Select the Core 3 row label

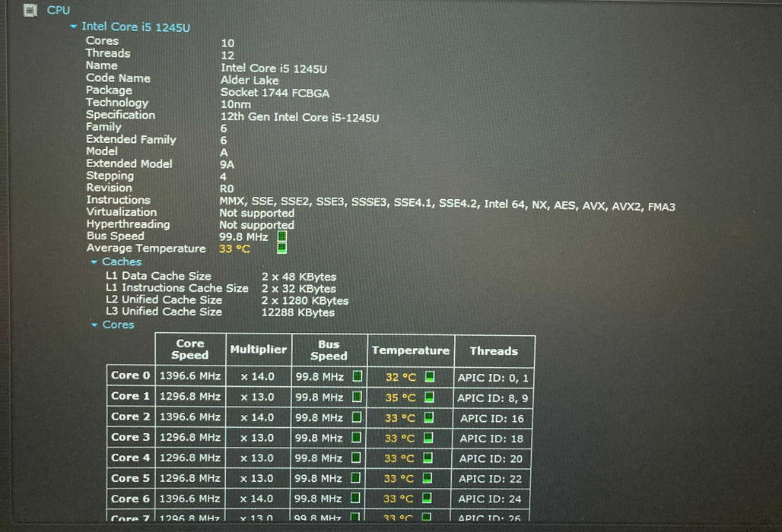[x=131, y=437]
